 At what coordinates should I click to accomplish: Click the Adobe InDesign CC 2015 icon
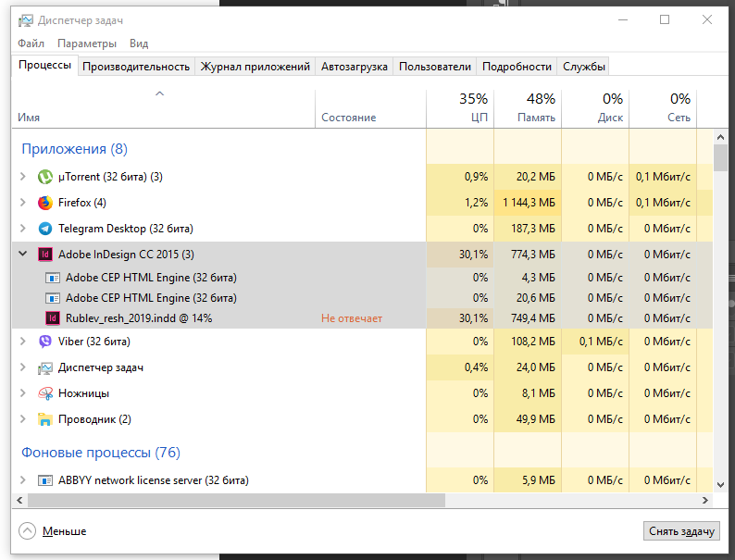click(45, 255)
